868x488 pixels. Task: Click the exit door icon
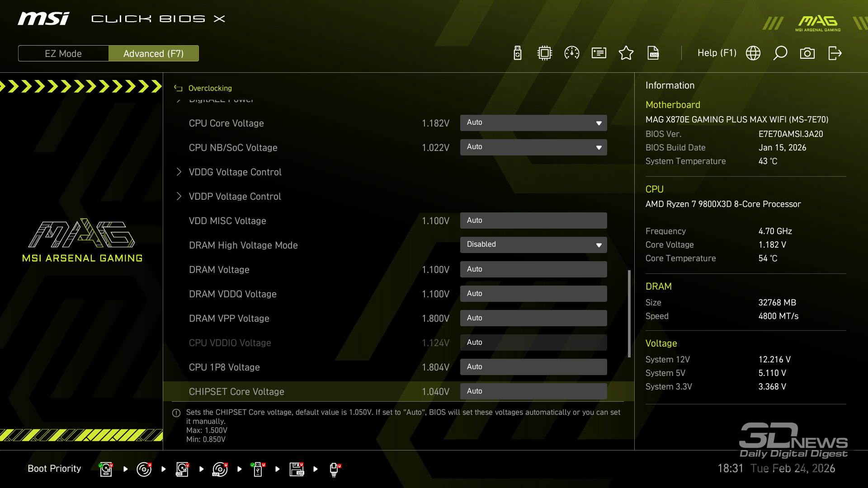[x=835, y=53]
